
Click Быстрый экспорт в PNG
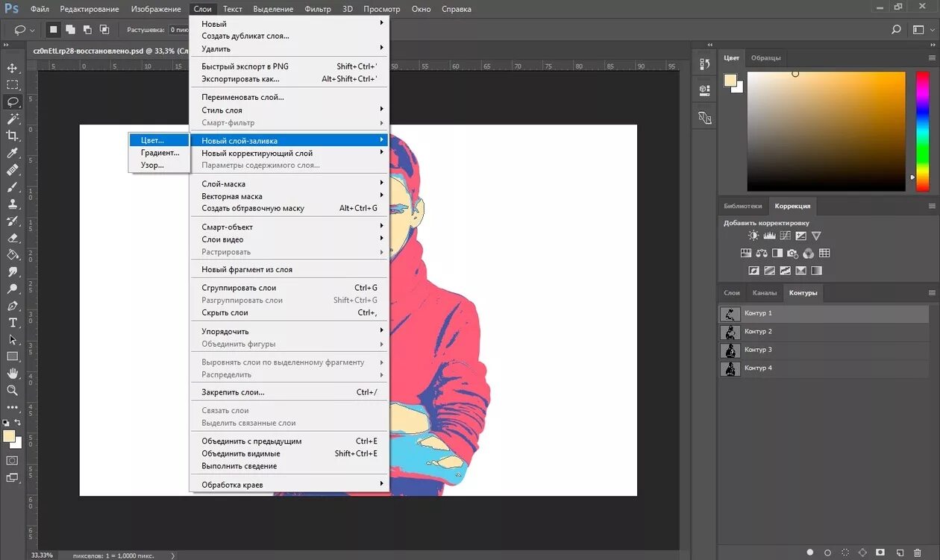[x=289, y=66]
